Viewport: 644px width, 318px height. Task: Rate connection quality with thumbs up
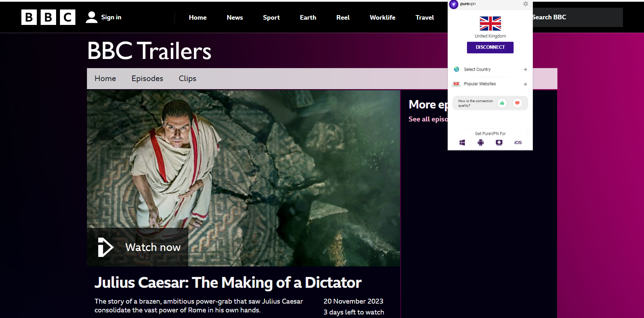[x=502, y=103]
